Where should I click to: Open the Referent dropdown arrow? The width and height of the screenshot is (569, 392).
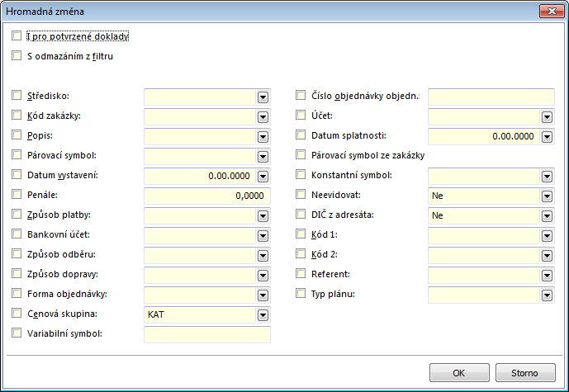click(x=546, y=275)
